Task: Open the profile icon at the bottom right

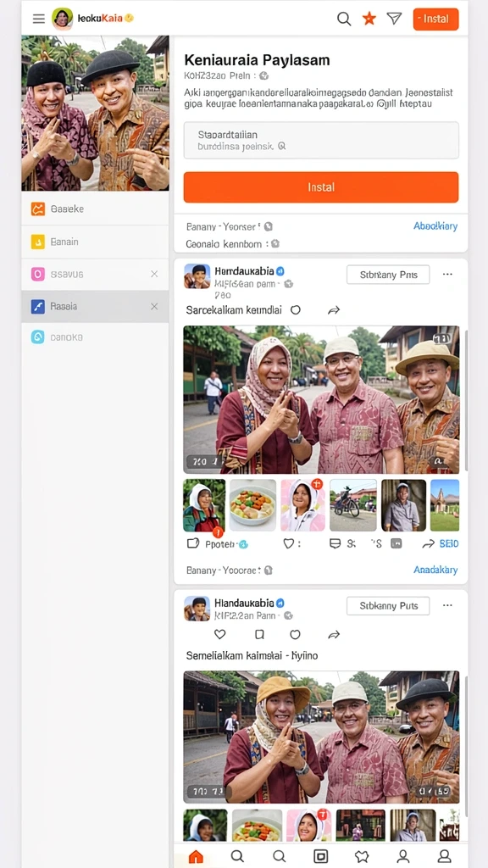Action: coord(444,856)
